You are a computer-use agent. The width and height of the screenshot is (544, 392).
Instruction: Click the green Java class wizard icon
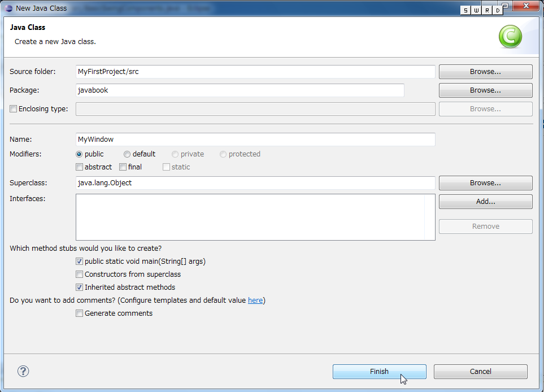pyautogui.click(x=510, y=37)
